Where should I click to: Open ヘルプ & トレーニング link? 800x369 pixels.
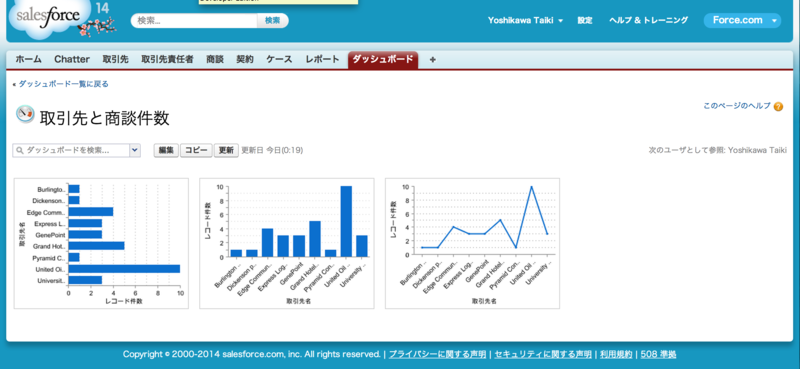click(x=648, y=20)
